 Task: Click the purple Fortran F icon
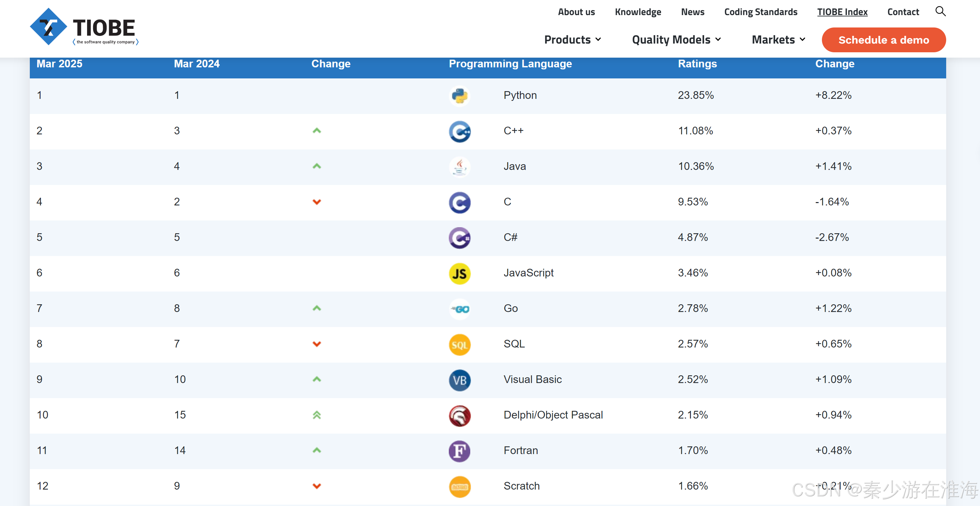[460, 451]
